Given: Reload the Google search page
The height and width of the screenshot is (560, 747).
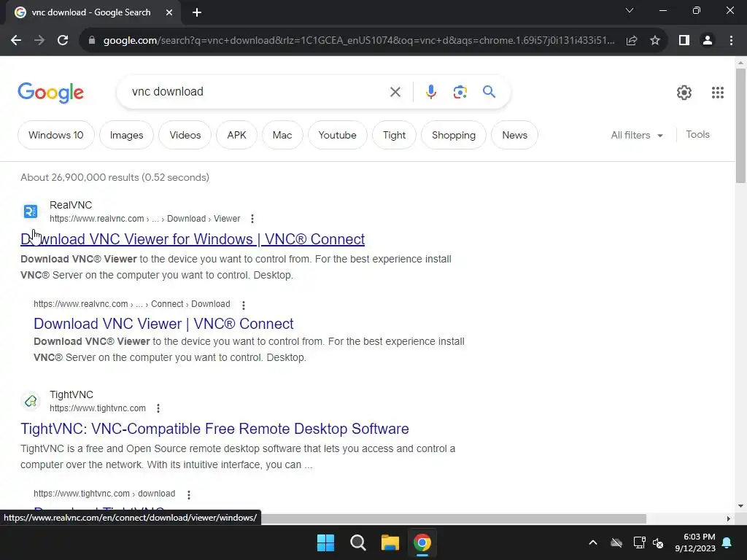Looking at the screenshot, I should tap(63, 41).
